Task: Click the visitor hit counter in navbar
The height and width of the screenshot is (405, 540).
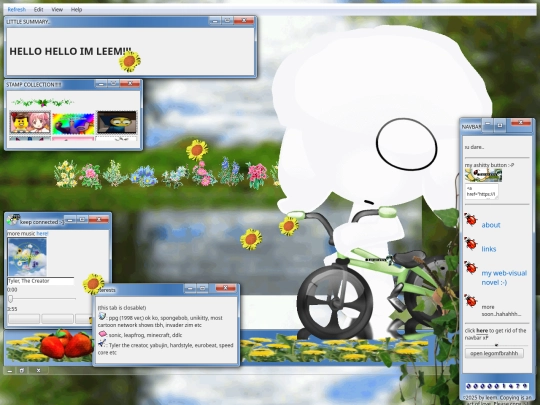Action: point(497,386)
